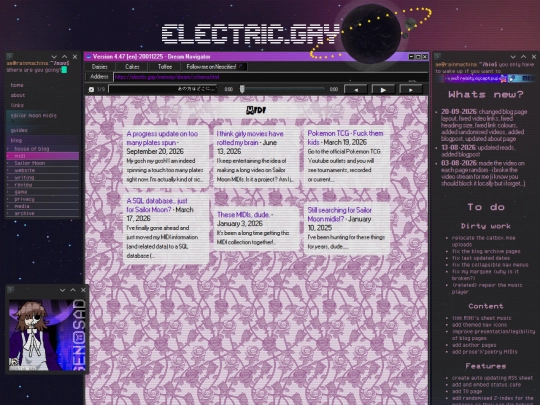The width and height of the screenshot is (540, 405).
Task: Open the Toffee tab
Action: [165, 67]
